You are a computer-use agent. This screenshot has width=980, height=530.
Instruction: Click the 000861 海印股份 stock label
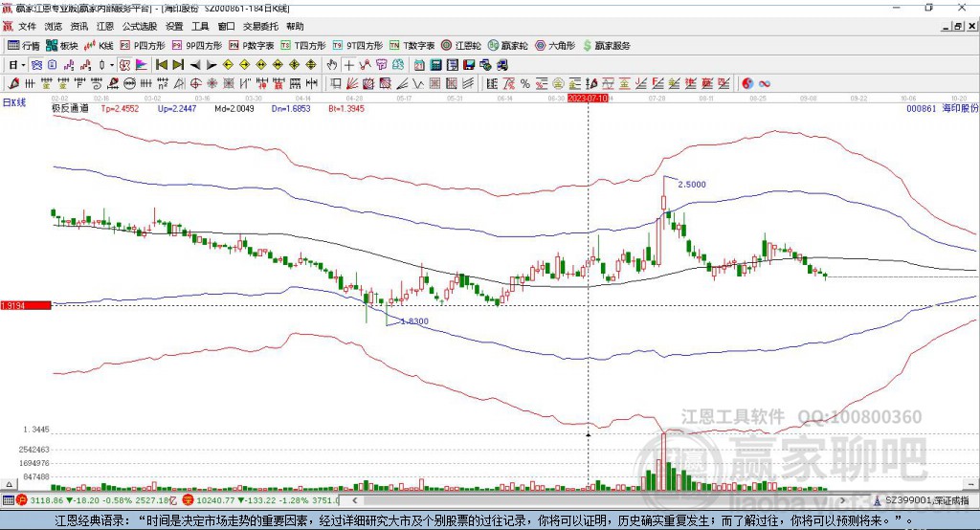943,108
